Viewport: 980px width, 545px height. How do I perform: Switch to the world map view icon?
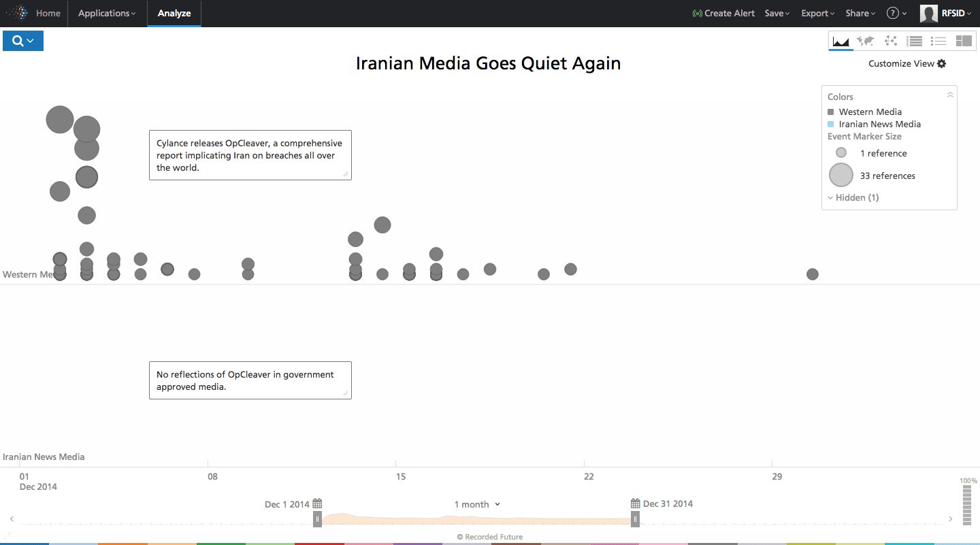pyautogui.click(x=866, y=41)
